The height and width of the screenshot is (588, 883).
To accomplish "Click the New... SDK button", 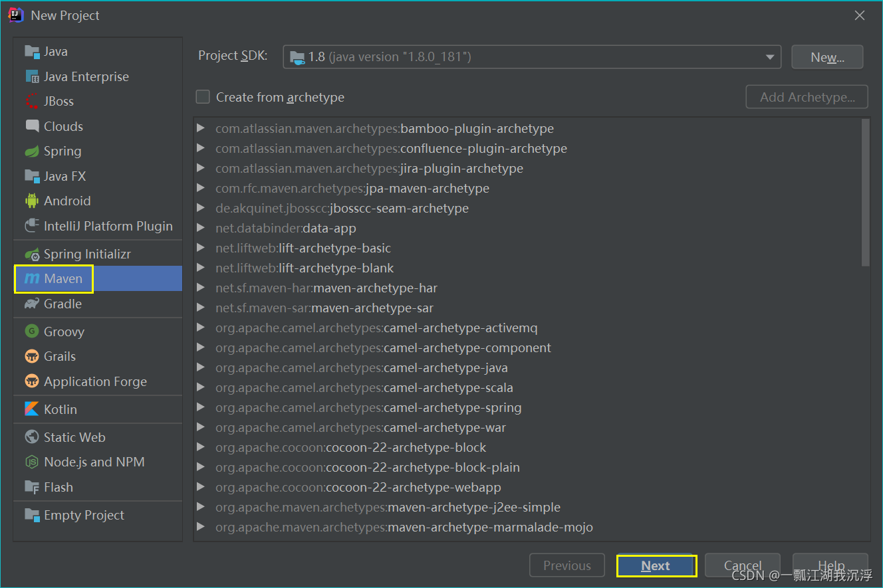I will [x=827, y=57].
